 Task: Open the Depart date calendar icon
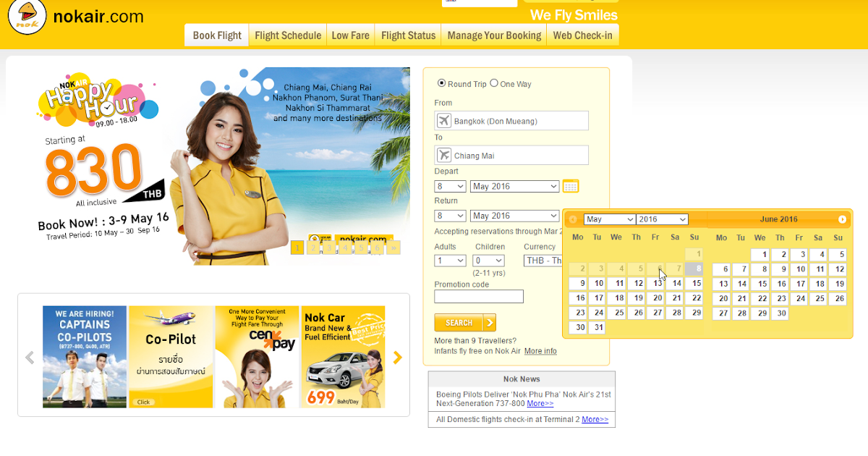pyautogui.click(x=570, y=186)
